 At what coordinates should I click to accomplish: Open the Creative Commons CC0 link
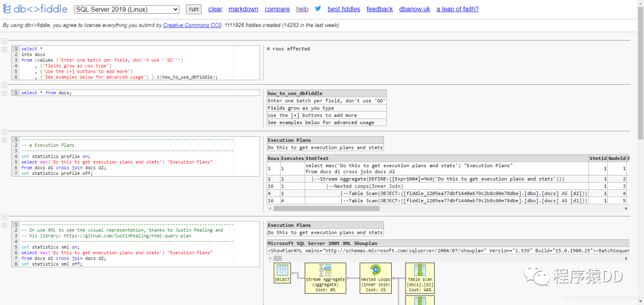(192, 26)
